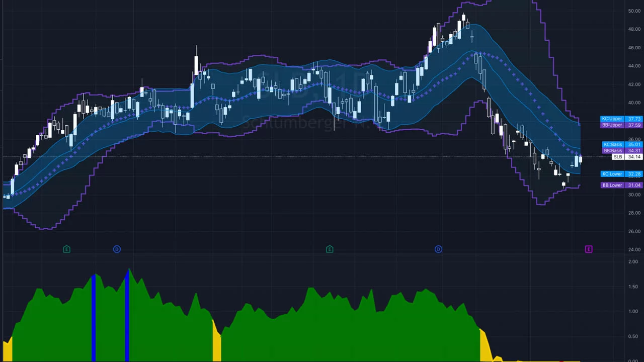Screen dimensions: 644x362
Task: Click the 50.00 level on price scale
Action: 634,11
